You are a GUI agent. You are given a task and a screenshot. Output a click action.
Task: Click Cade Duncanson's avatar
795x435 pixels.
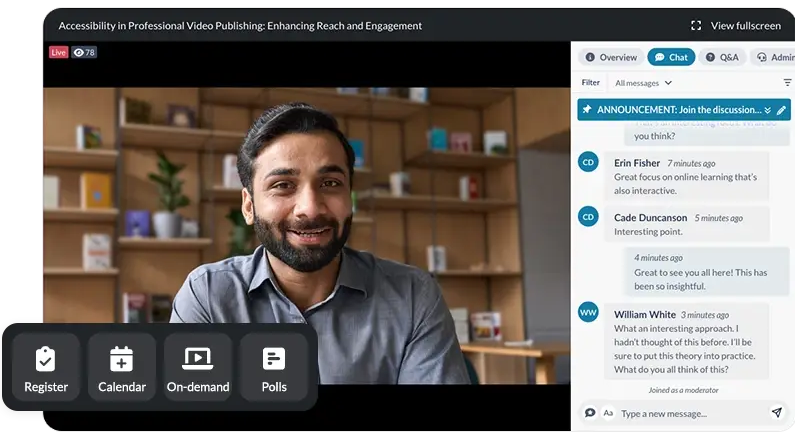pos(588,217)
